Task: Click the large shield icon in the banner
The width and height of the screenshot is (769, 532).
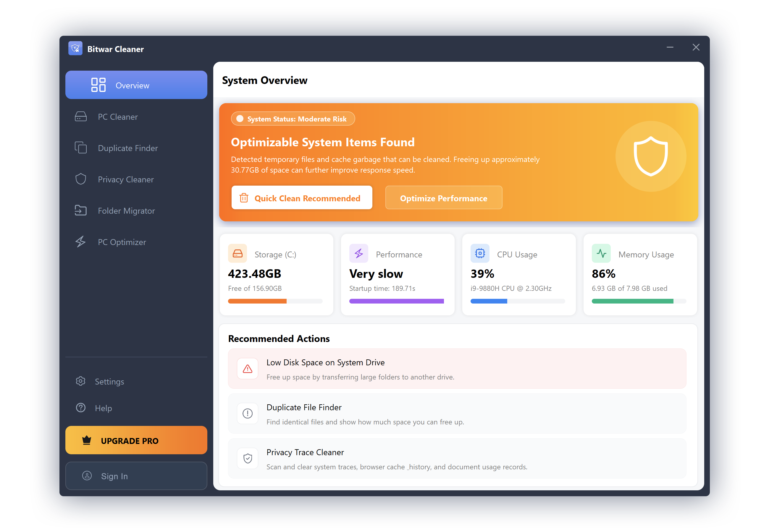Action: click(651, 156)
